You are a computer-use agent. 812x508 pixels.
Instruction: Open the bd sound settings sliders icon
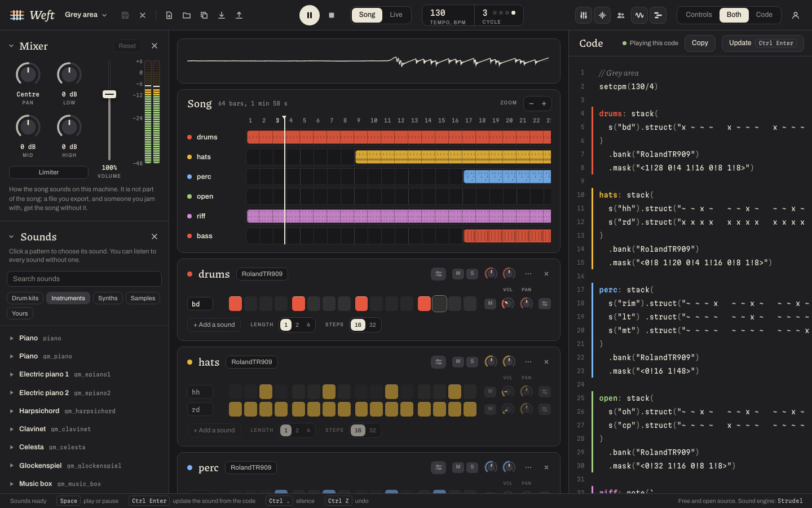pyautogui.click(x=545, y=304)
